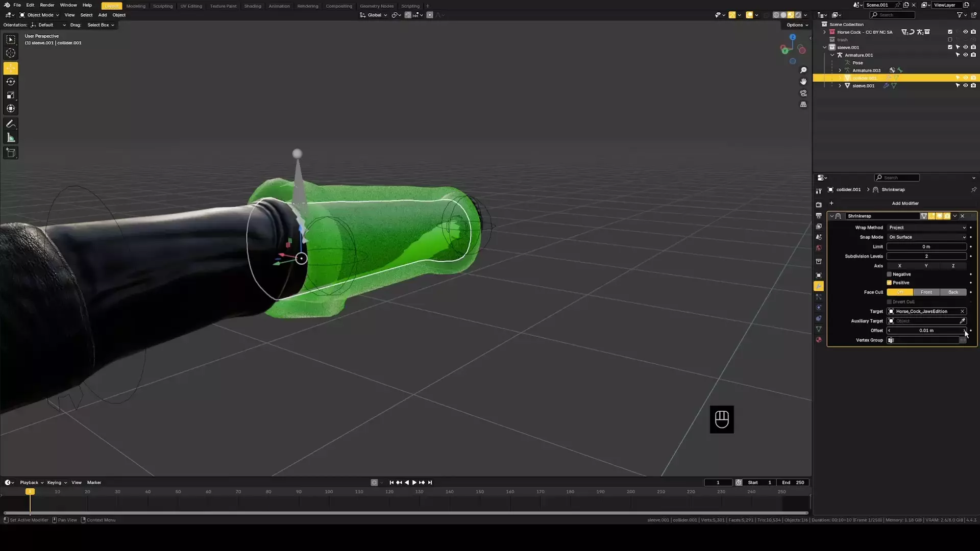The height and width of the screenshot is (551, 980).
Task: Switch to the Sculpting workspace tab
Action: point(163,6)
